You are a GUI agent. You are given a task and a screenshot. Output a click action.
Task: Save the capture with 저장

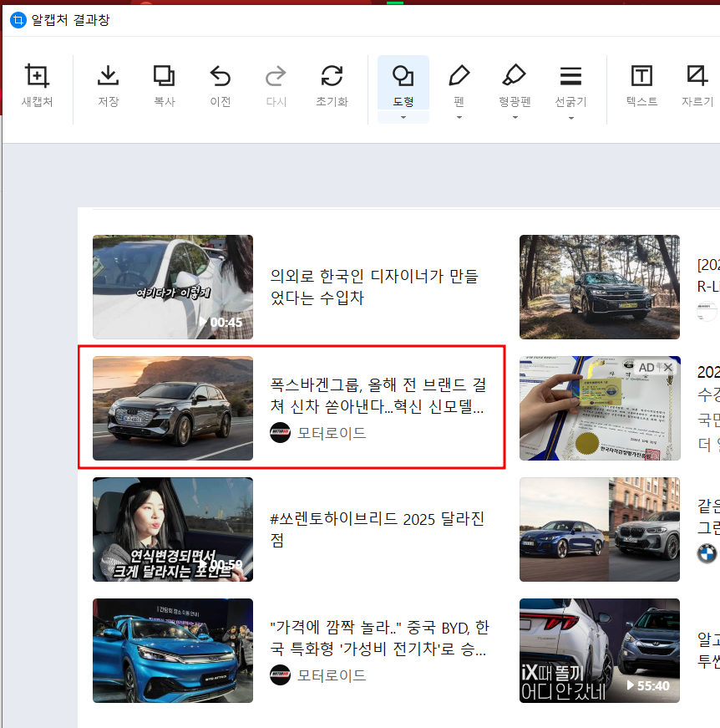click(x=108, y=86)
